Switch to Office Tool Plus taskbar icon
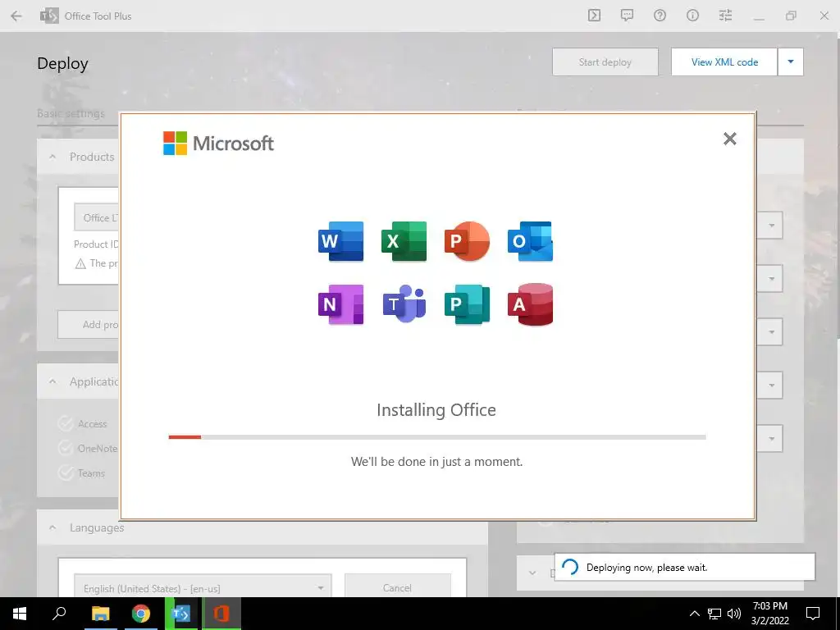The width and height of the screenshot is (840, 630). click(181, 614)
